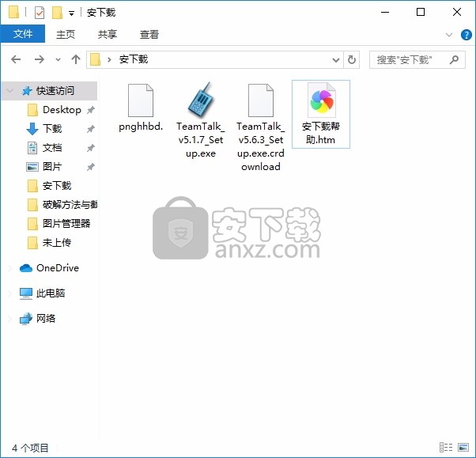Open the customize quick access toolbar dropdown
Screen dimensions: 476x458
click(72, 13)
